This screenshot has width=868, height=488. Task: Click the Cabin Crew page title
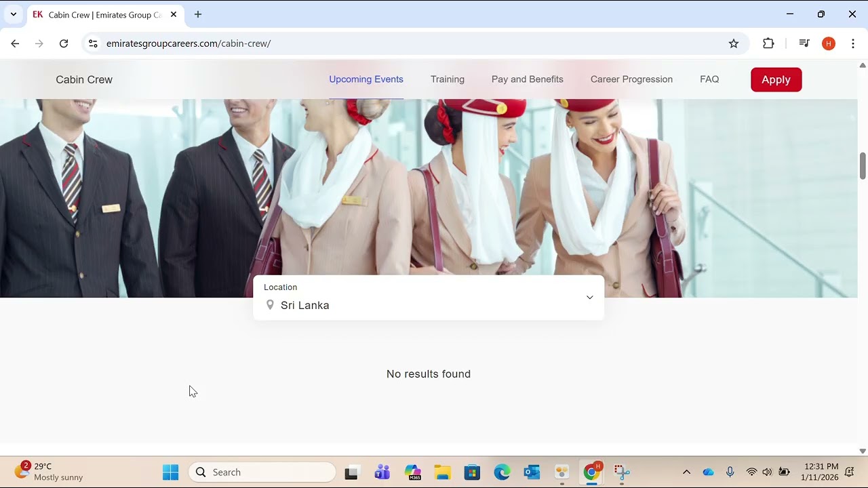[x=84, y=79]
